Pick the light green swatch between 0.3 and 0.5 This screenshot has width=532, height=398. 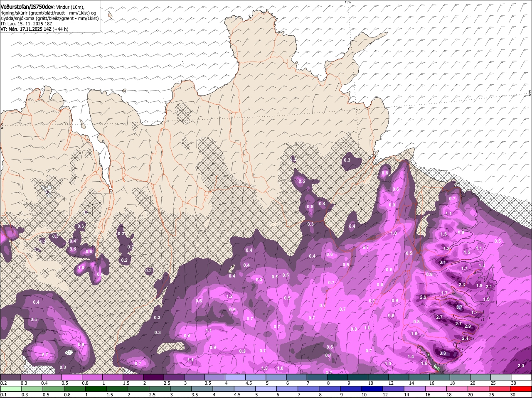[32, 389]
